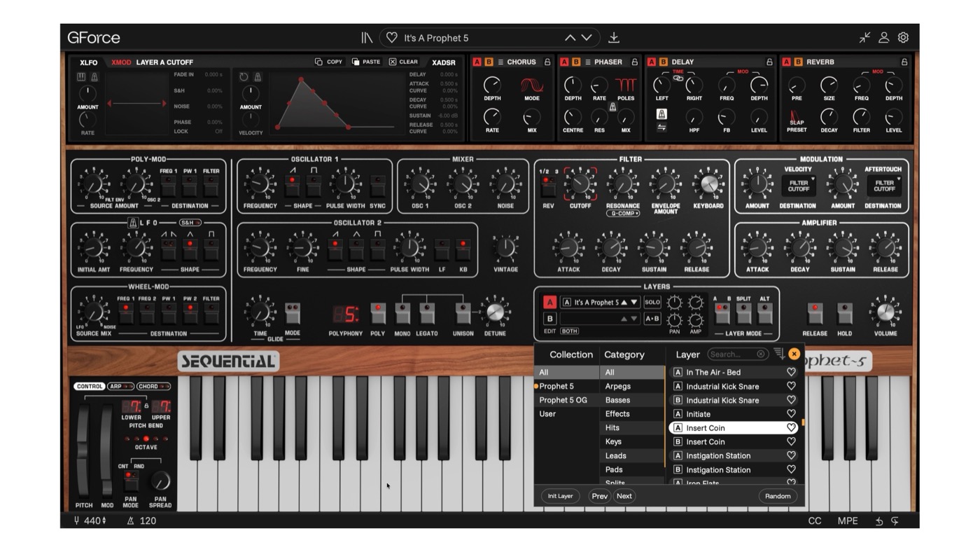
Task: Select the Basses category
Action: click(632, 400)
